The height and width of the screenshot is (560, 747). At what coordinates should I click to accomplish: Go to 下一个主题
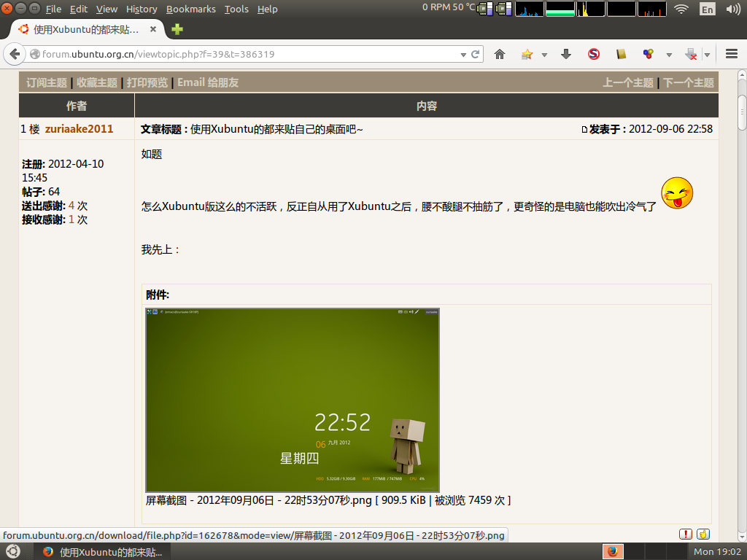pyautogui.click(x=689, y=82)
